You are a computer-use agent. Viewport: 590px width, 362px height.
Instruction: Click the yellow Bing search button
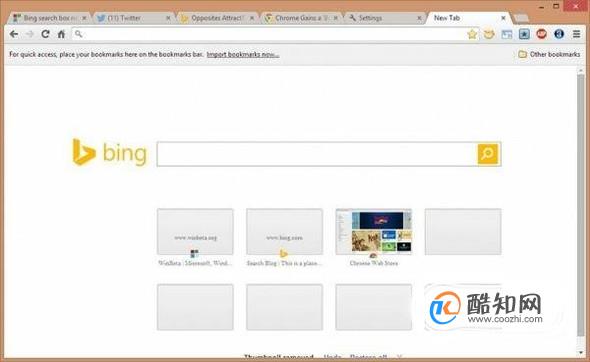click(x=488, y=154)
